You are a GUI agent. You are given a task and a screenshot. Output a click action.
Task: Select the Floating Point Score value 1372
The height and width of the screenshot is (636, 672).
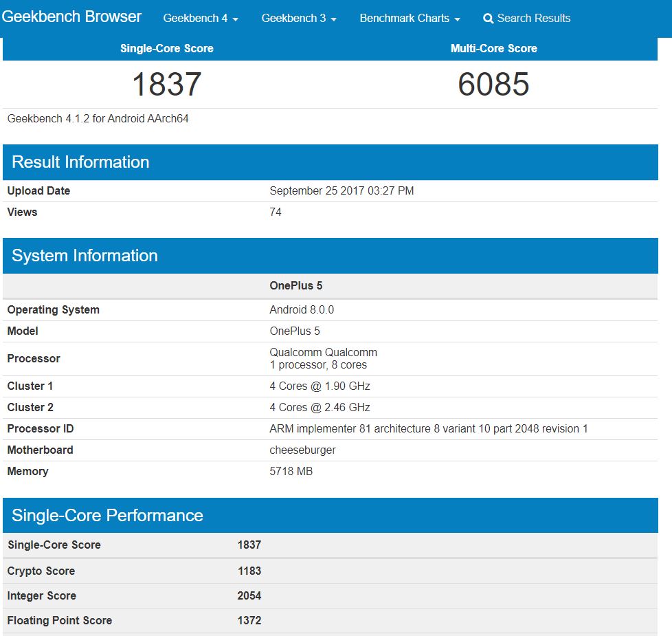[249, 621]
